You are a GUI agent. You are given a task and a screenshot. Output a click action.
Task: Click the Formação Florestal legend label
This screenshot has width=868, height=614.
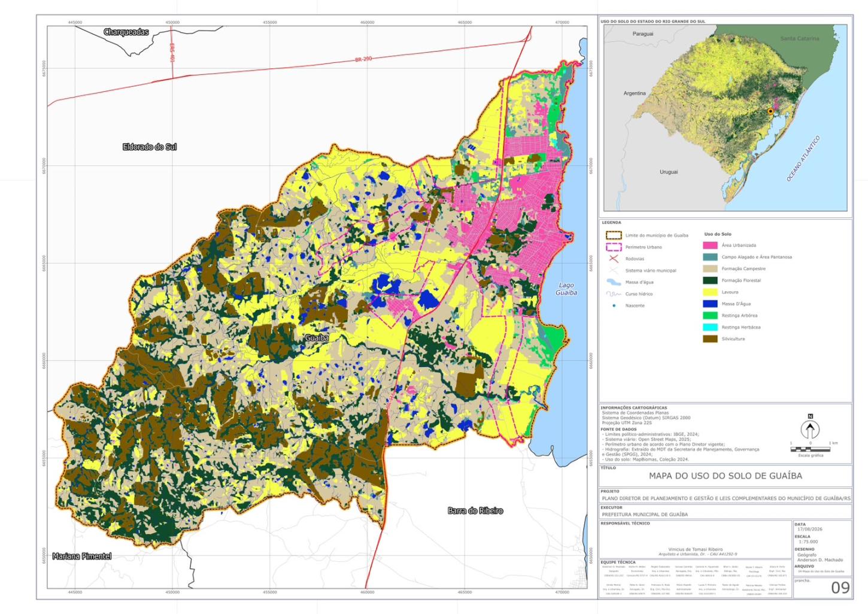(x=741, y=280)
